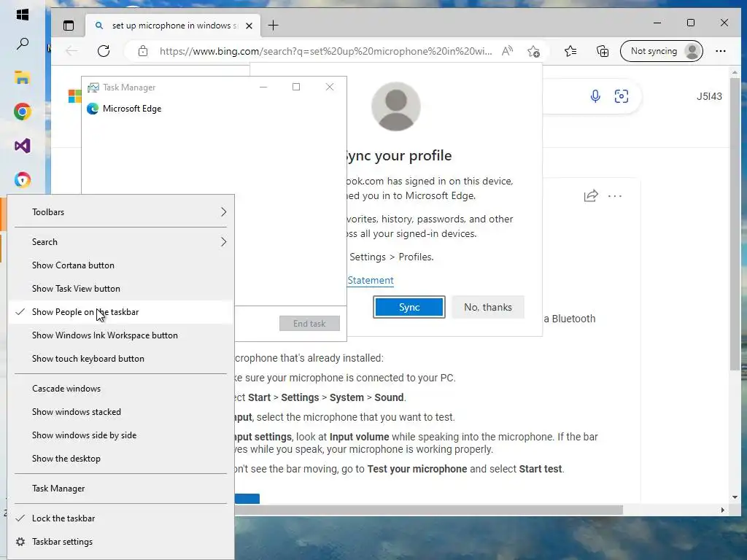747x560 pixels.
Task: Click the Edge address bar URL
Action: (x=325, y=51)
